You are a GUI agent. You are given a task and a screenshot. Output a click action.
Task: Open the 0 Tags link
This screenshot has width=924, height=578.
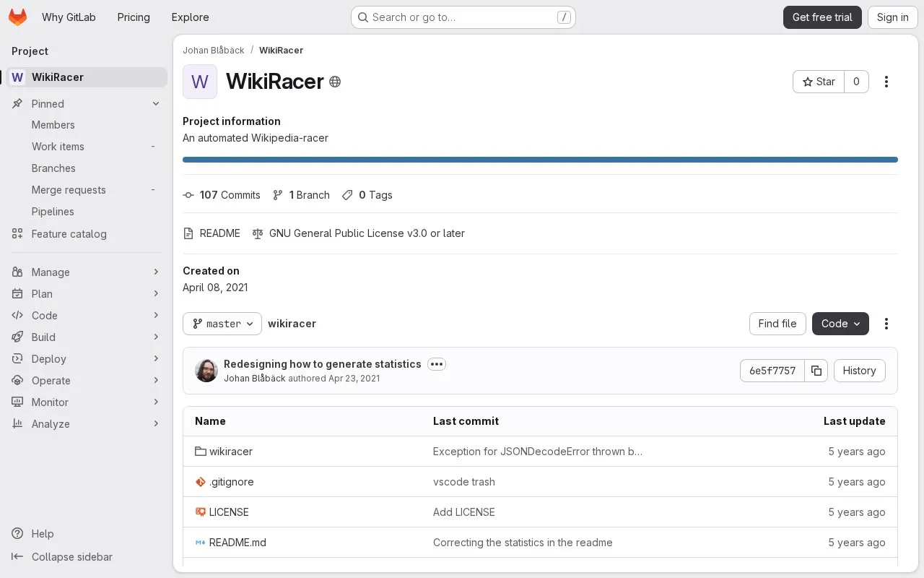click(x=367, y=195)
